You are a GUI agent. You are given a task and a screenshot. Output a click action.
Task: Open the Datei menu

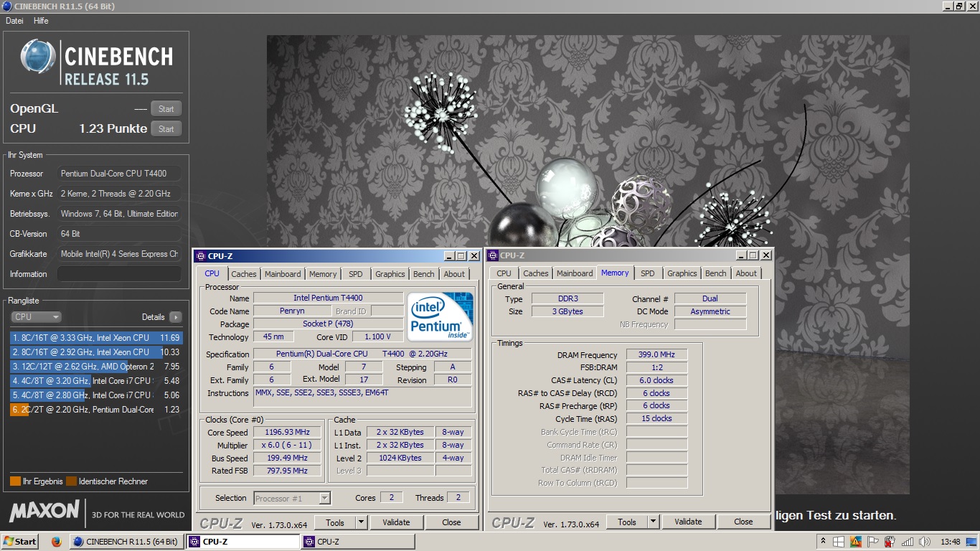[14, 21]
